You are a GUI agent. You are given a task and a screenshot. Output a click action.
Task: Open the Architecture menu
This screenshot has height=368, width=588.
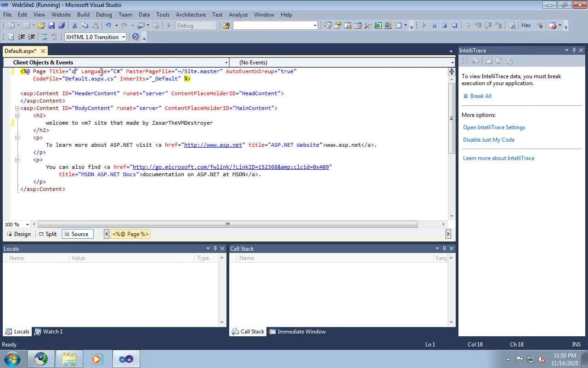(x=191, y=15)
